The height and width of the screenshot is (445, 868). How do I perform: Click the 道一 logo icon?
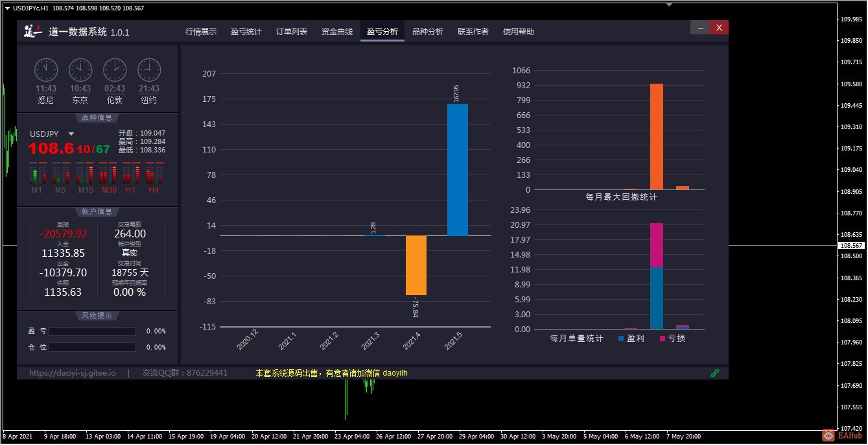32,31
